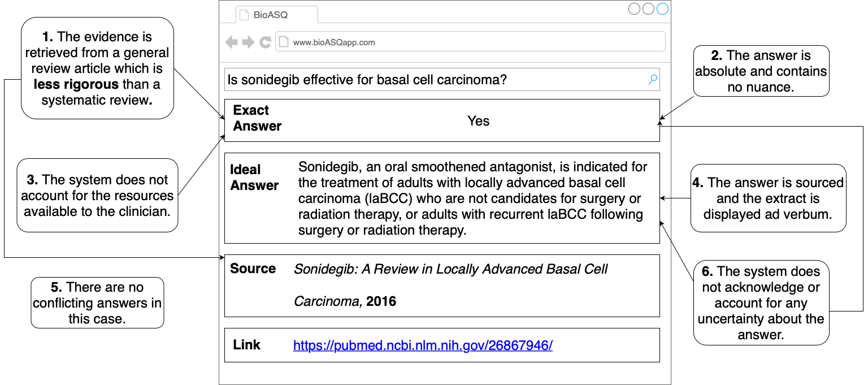Open the pubmed.ncbi.nlm.nih.gov link
868x385 pixels.
(423, 345)
